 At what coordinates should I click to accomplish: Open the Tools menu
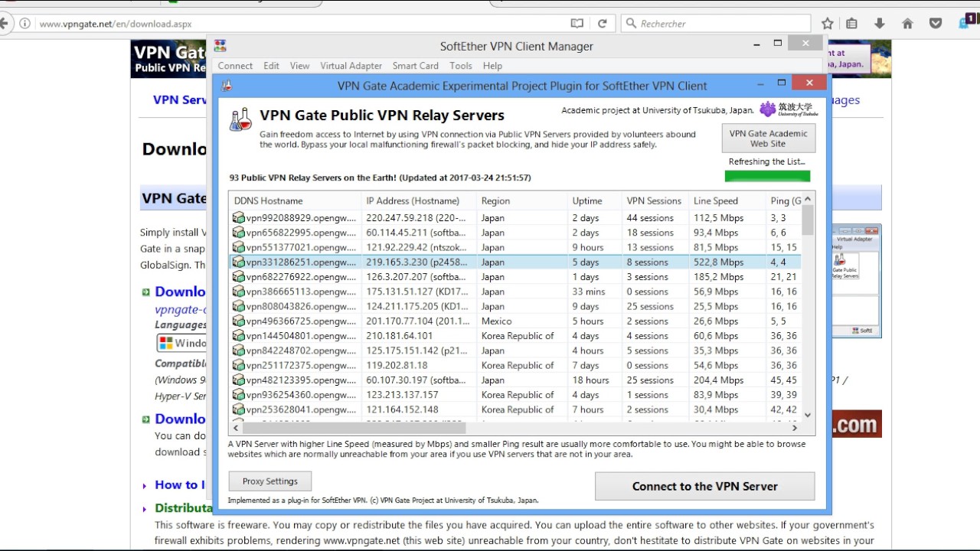tap(461, 66)
